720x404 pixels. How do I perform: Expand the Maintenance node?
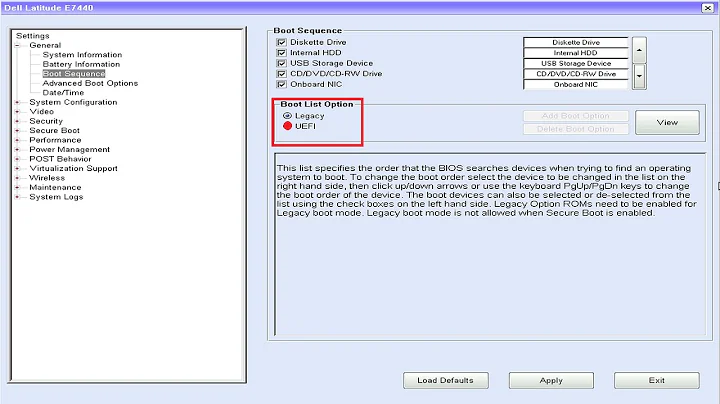point(17,187)
